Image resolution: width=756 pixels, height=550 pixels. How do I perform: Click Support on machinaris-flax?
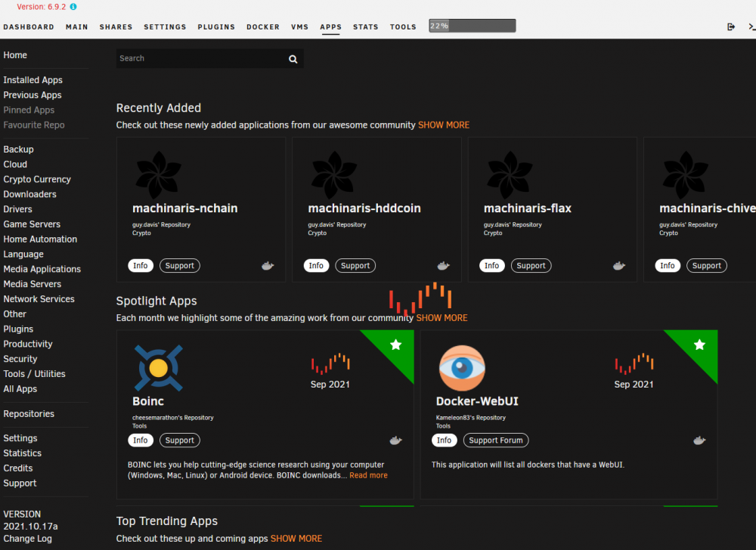[531, 266]
